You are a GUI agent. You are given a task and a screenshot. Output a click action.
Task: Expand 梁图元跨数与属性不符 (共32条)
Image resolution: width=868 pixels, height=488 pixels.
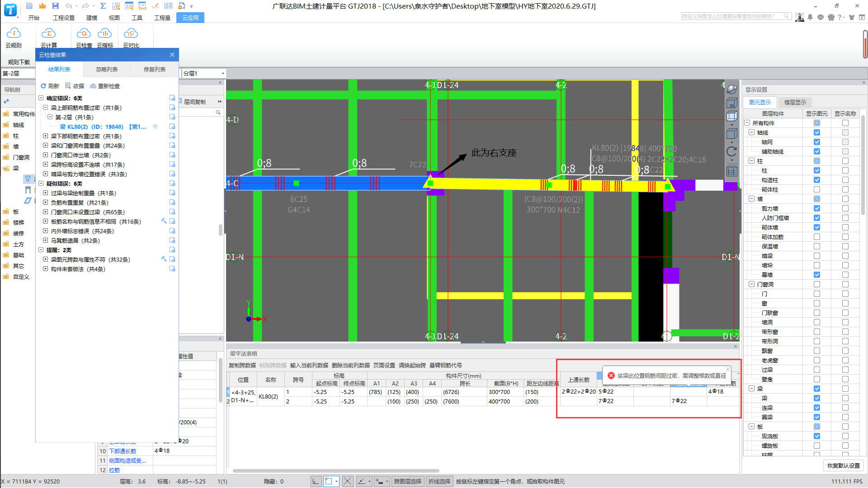pos(45,259)
